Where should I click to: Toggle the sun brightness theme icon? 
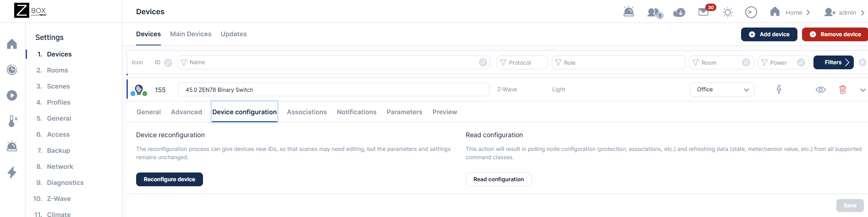pyautogui.click(x=728, y=12)
